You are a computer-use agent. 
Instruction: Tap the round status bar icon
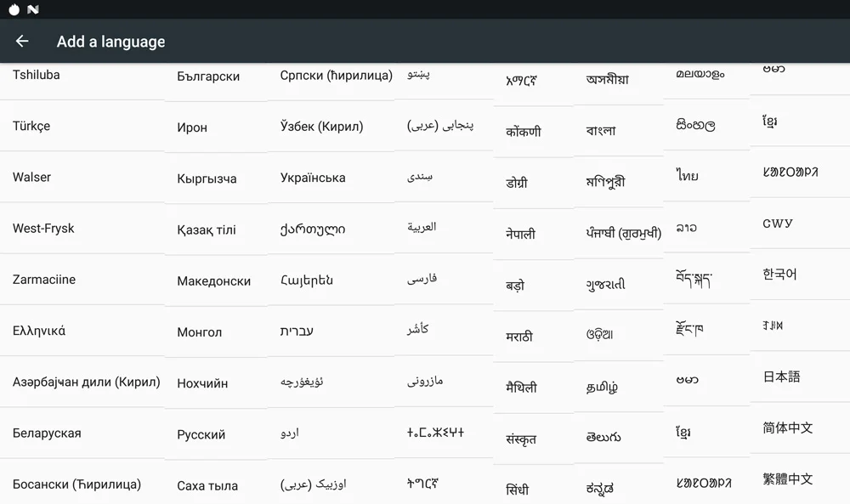click(x=14, y=9)
